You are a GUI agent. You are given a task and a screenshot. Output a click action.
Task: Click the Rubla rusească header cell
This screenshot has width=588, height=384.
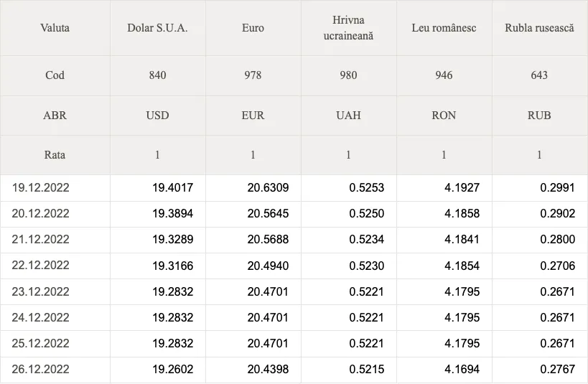(x=539, y=28)
